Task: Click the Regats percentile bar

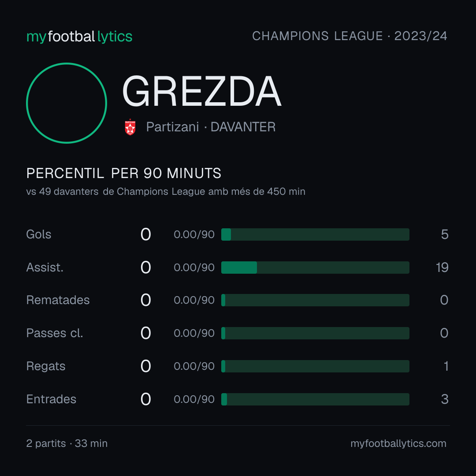Action: (315, 366)
